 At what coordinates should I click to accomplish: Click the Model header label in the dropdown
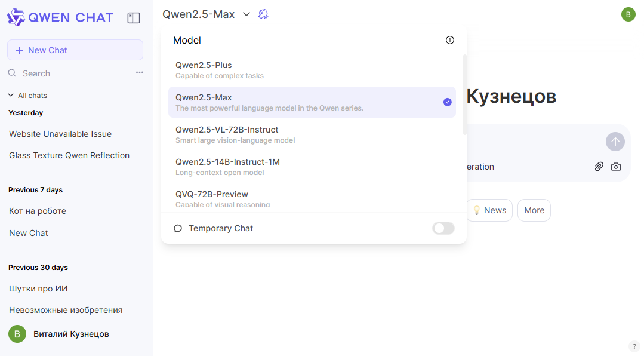(x=187, y=40)
